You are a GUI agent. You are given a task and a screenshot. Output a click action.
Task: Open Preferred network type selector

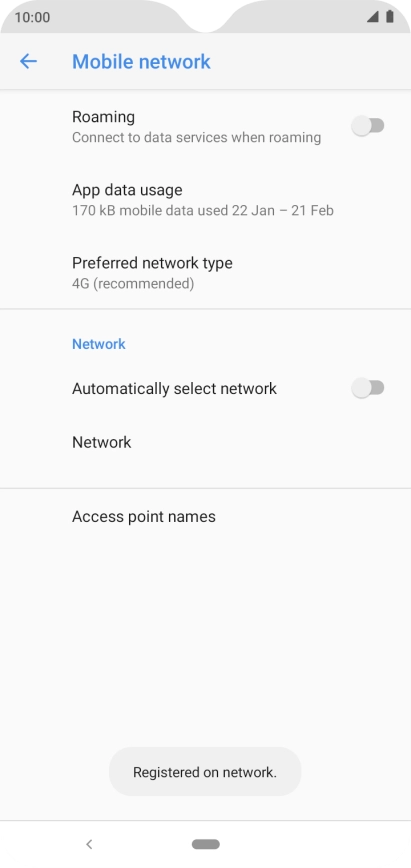click(206, 272)
